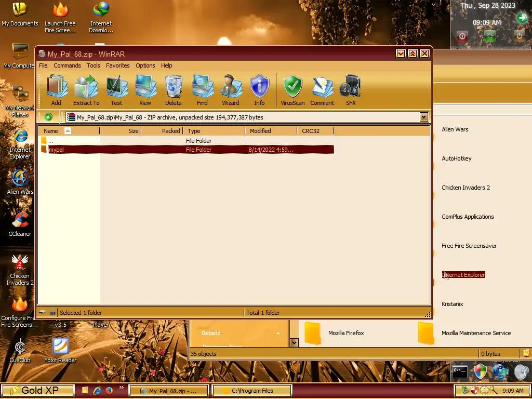Sort the list by Modified column
Screen dimensions: 532x399
pyautogui.click(x=271, y=130)
